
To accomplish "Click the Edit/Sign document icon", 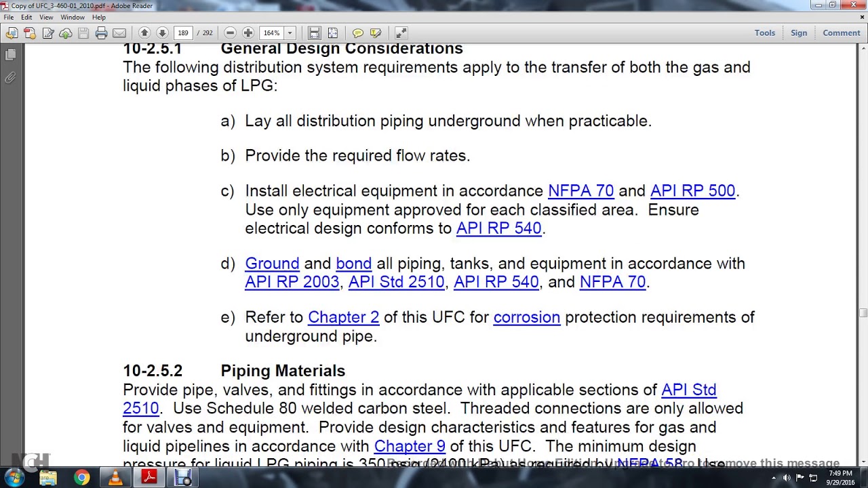I will coord(48,33).
